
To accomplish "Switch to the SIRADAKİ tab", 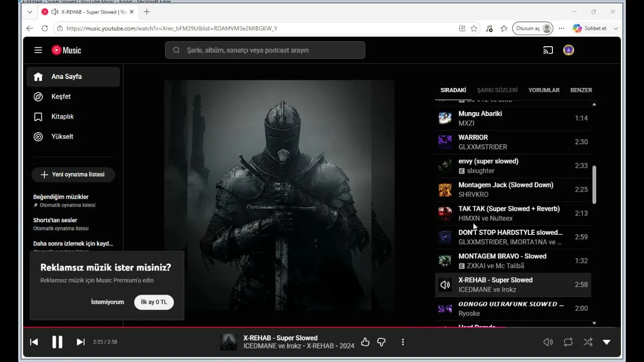I will 453,90.
